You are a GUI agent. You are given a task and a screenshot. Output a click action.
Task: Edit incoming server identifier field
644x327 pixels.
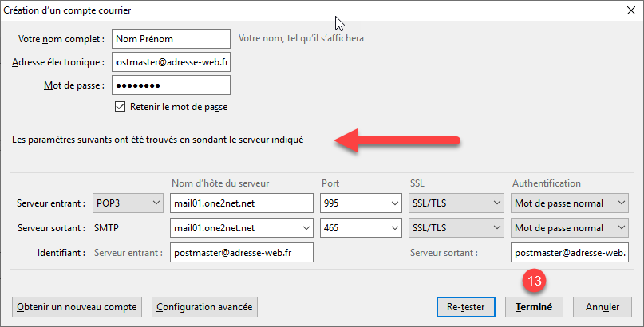click(x=242, y=252)
